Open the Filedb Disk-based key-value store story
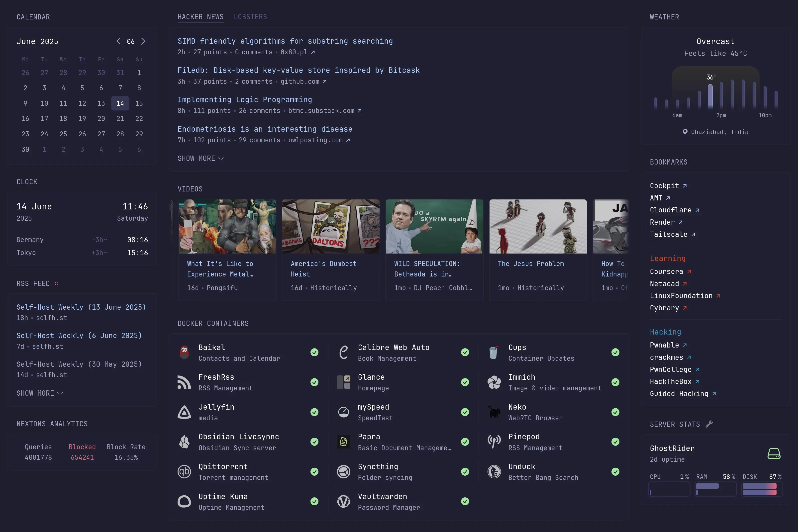The width and height of the screenshot is (798, 532). [x=299, y=70]
